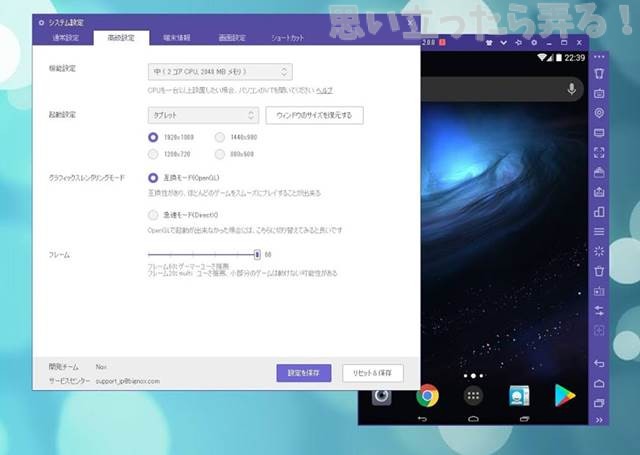Select the 800x600 resolution radio button
The image size is (640, 455).
point(220,154)
